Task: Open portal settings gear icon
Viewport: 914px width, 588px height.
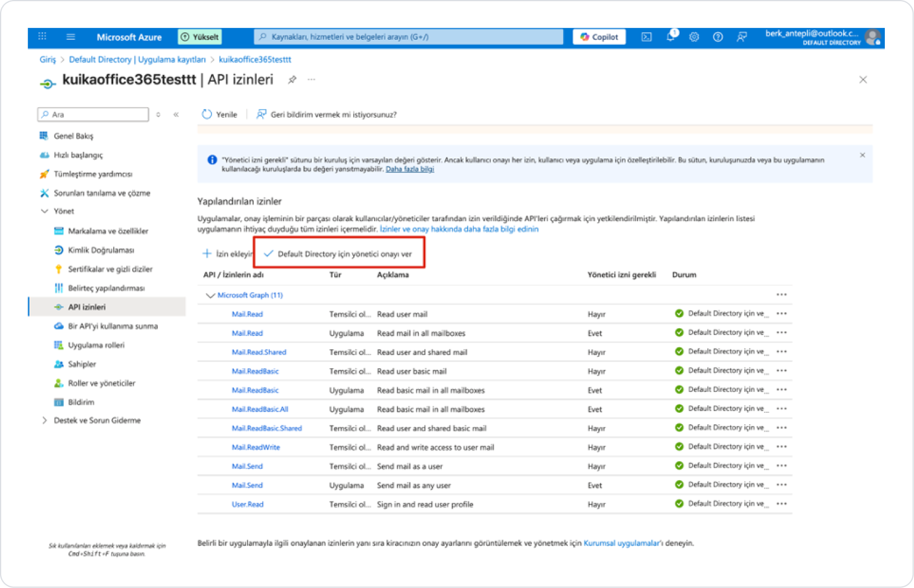Action: (x=694, y=37)
